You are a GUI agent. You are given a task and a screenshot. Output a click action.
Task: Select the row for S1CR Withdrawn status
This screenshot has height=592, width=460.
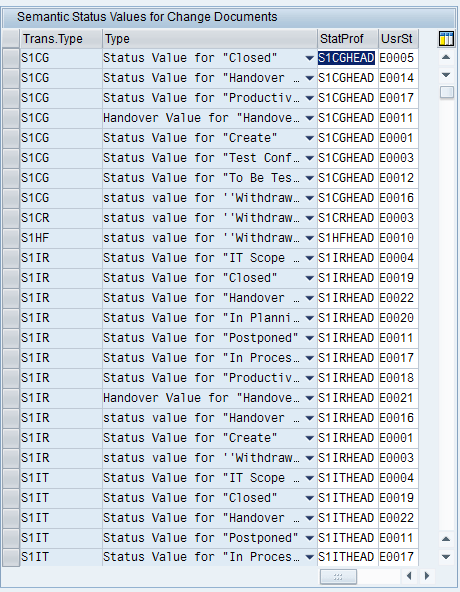(11, 218)
